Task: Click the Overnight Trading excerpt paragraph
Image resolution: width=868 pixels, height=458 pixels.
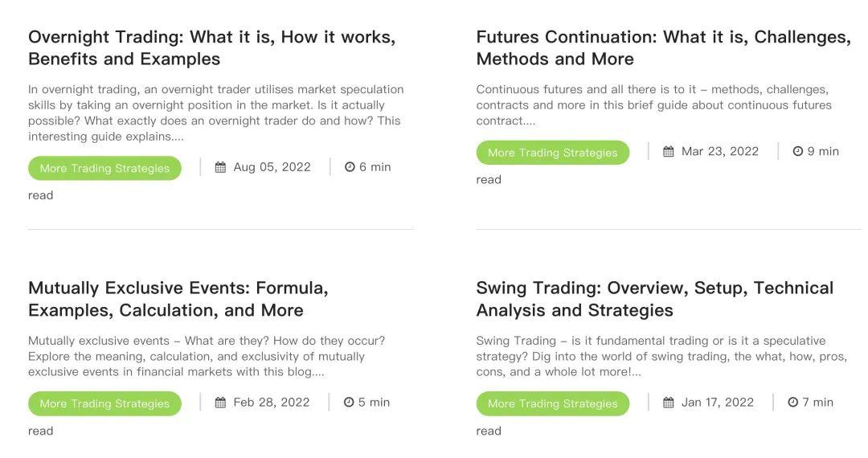Action: point(215,112)
